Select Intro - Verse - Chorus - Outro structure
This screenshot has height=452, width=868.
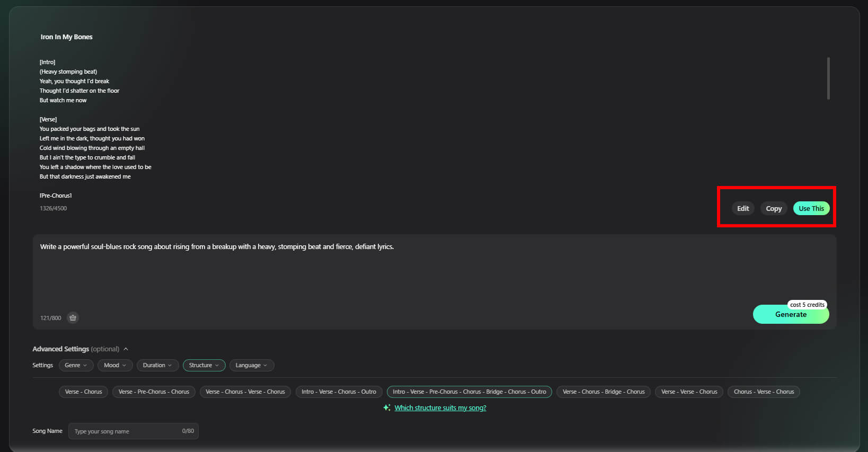pyautogui.click(x=339, y=392)
